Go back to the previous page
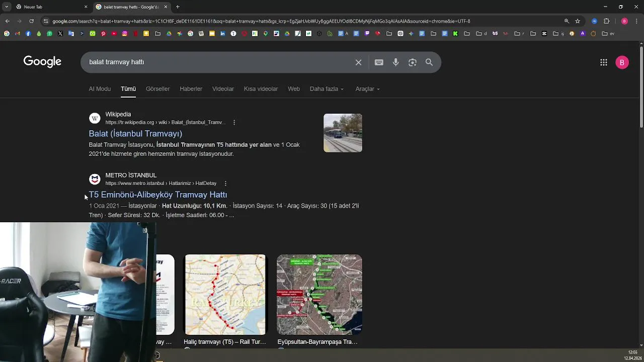 click(7, 21)
